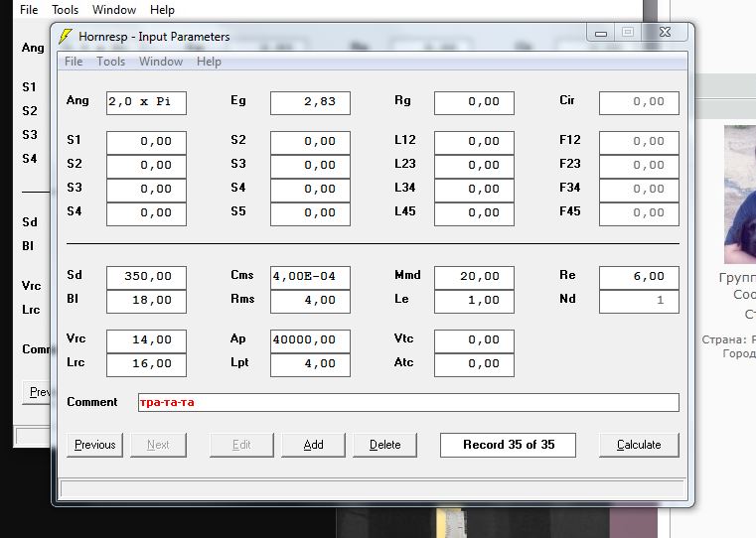Screen dimensions: 756x538
Task: Select the Nd field showing 1
Action: tap(640, 302)
